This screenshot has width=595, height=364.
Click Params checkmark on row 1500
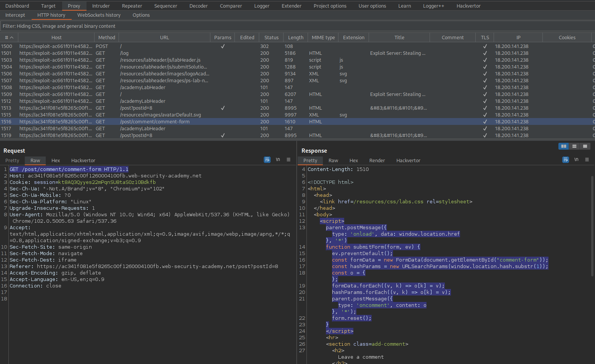pyautogui.click(x=223, y=46)
